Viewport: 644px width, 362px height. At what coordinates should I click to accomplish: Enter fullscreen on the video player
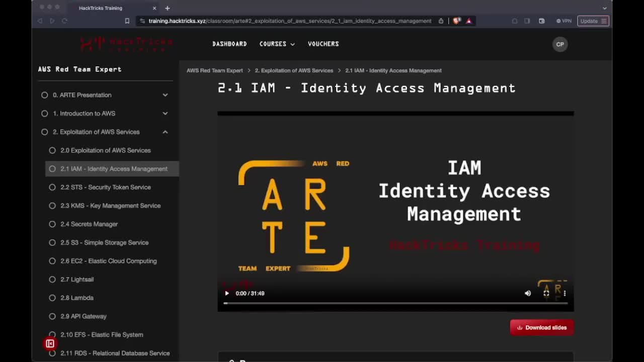pos(546,293)
